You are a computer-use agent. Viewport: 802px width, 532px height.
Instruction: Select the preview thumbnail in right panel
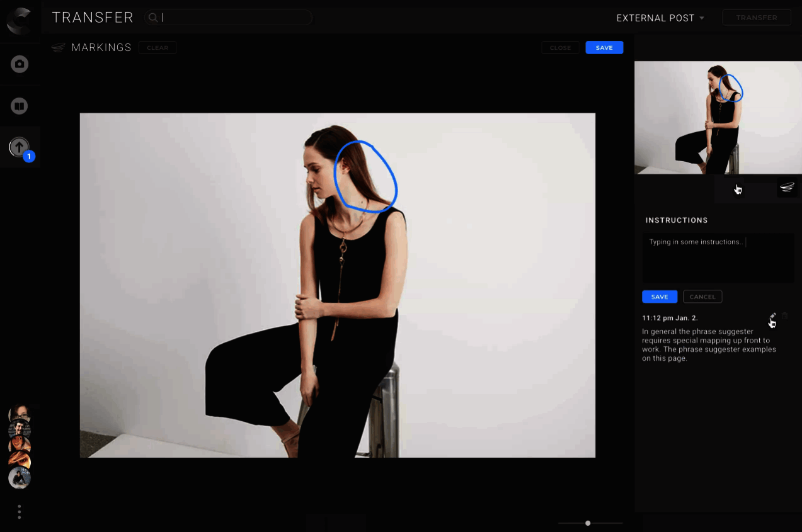coord(718,118)
